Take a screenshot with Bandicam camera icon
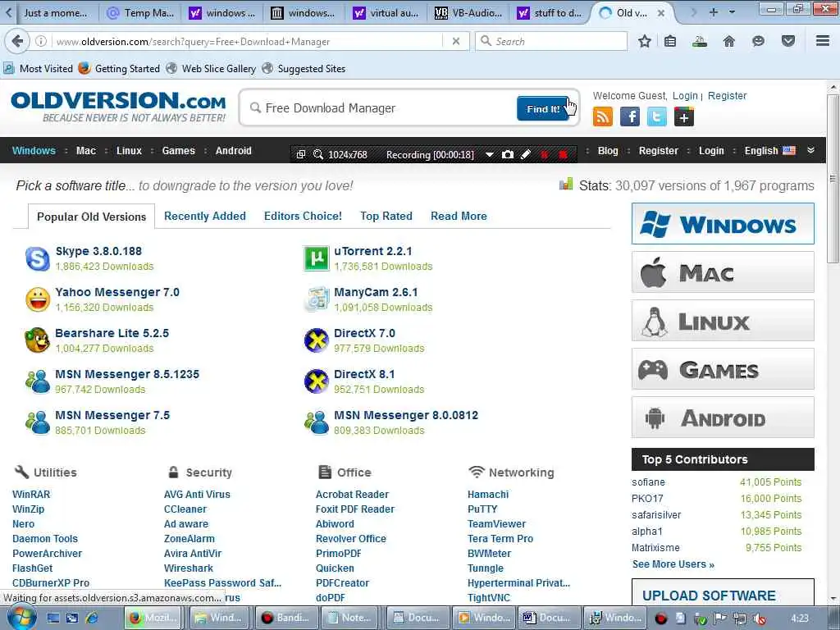Viewport: 840px width, 630px height. 508,154
